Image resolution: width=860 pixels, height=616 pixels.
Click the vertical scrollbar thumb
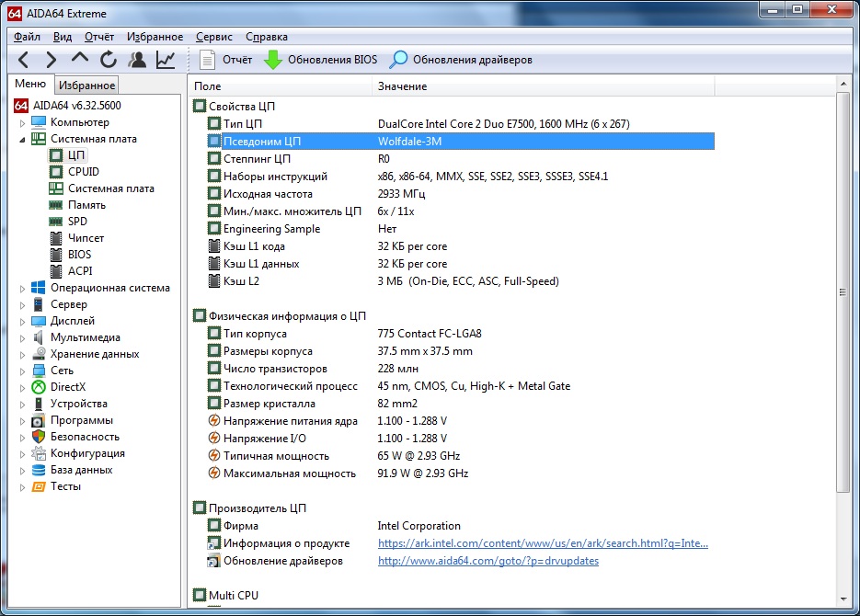pyautogui.click(x=843, y=292)
